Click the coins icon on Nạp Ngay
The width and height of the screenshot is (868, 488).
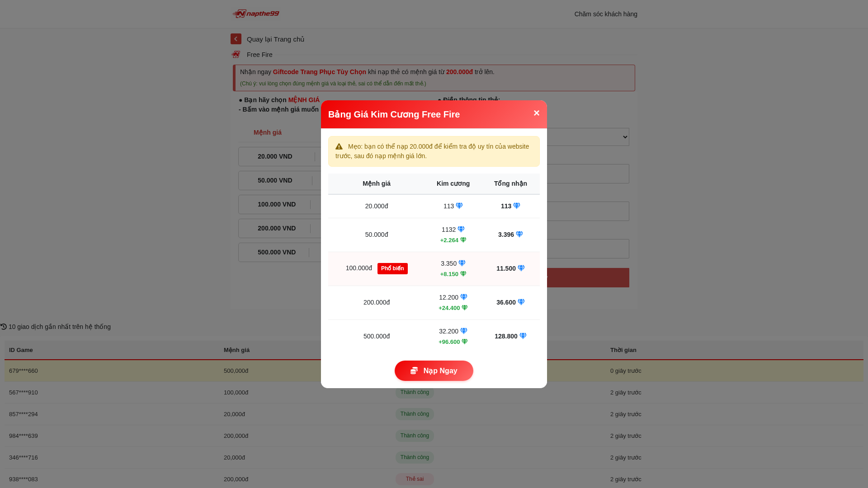coord(414,371)
